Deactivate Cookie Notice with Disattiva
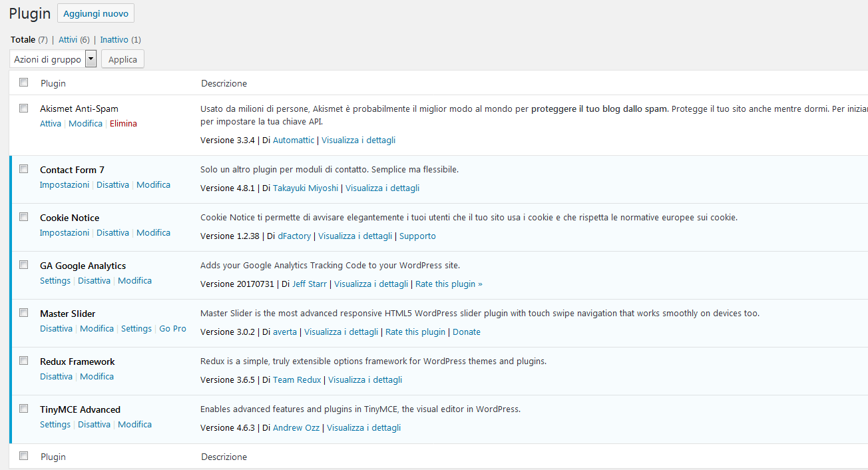Viewport: 868px width, 470px height. tap(112, 233)
